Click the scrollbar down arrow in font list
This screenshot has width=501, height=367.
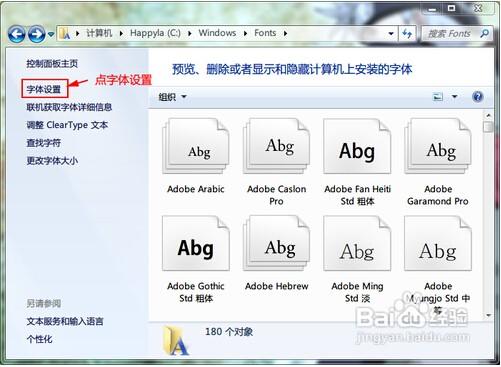click(x=489, y=315)
